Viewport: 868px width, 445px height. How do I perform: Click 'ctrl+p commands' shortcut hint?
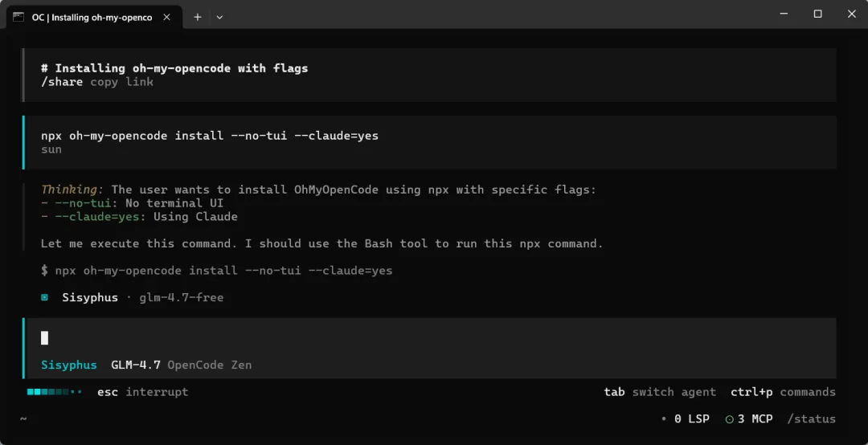(x=782, y=392)
